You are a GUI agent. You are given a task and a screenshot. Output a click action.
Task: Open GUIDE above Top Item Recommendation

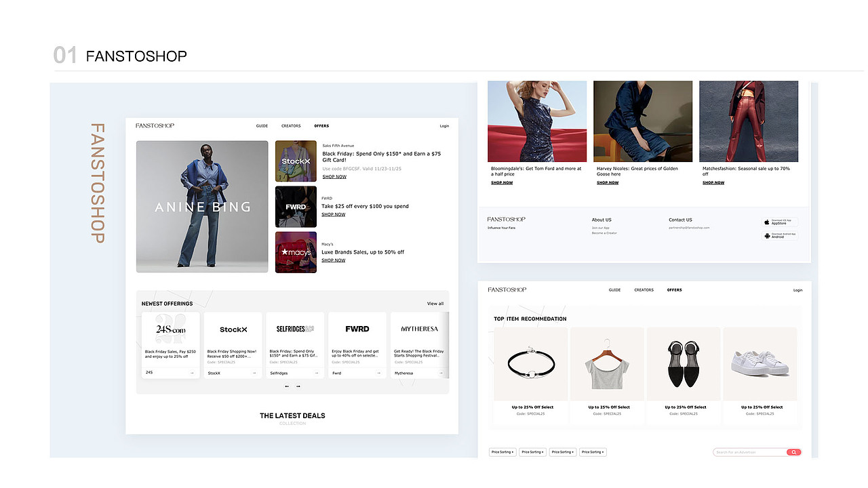pos(614,290)
